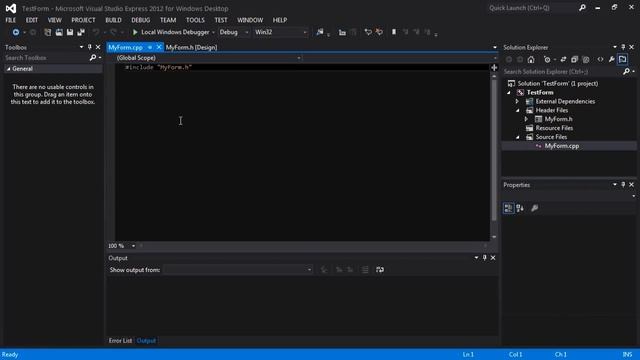The width and height of the screenshot is (640, 360).
Task: Click the Toolbox search magnifier icon
Action: point(93,58)
